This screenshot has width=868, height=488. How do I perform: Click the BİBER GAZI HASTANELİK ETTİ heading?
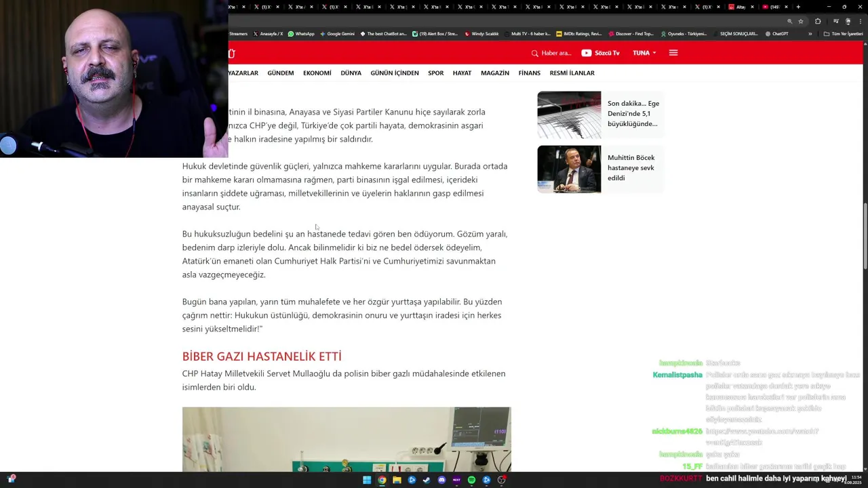click(x=262, y=357)
